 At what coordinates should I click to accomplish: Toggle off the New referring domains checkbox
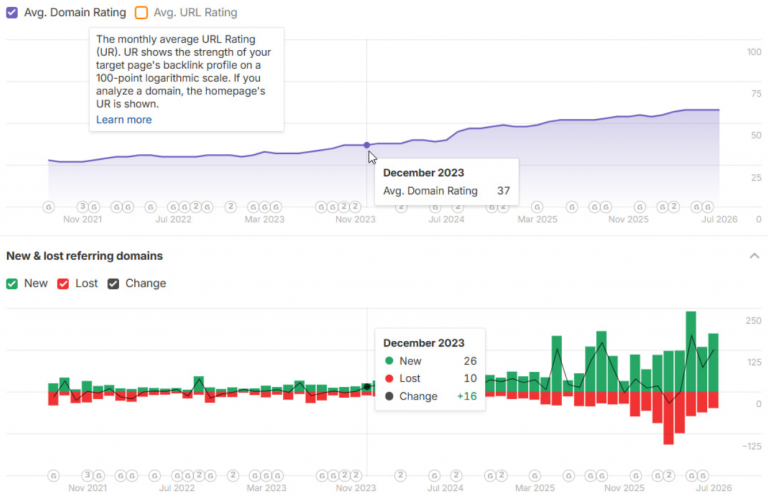tap(12, 284)
